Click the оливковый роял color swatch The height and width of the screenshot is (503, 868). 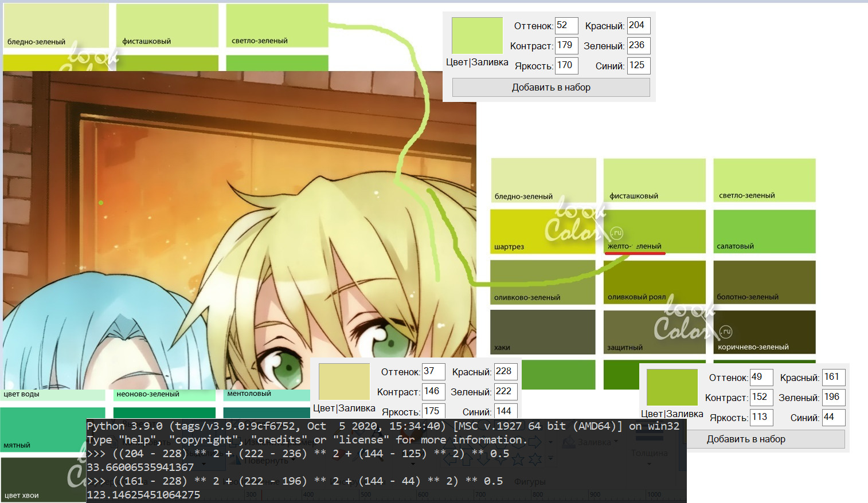point(654,281)
